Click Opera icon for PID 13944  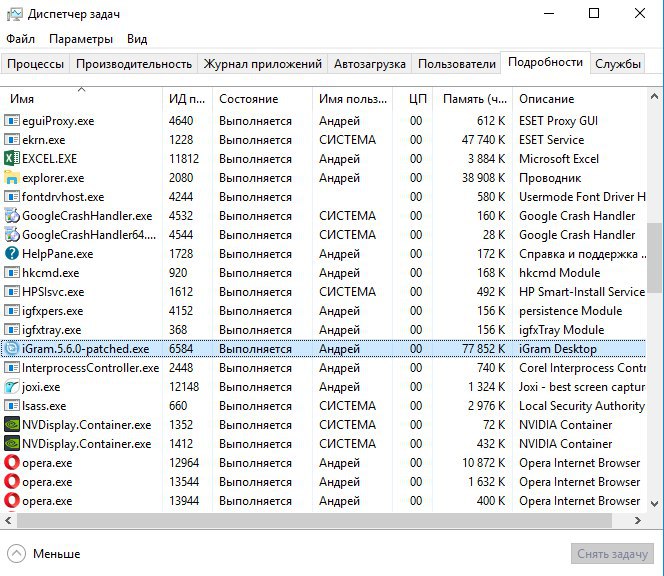[12, 501]
